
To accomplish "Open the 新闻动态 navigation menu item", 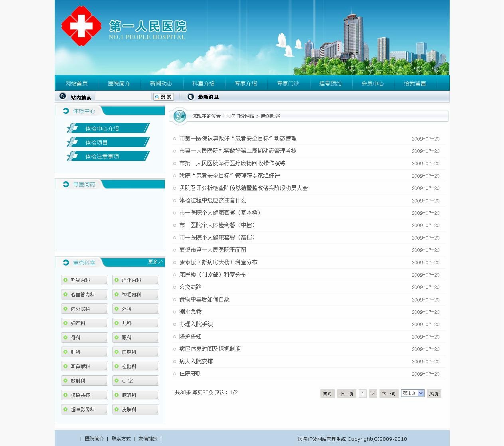I will click(x=161, y=83).
